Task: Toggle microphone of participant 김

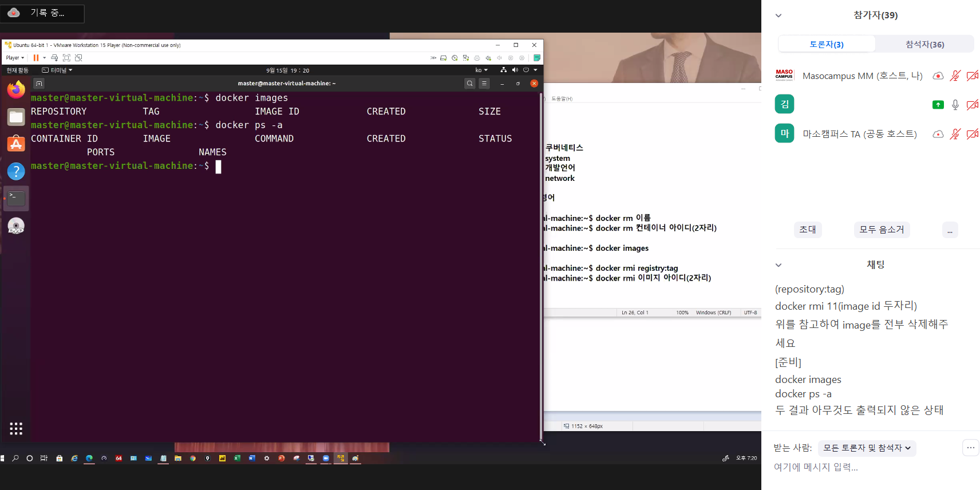Action: click(x=955, y=105)
